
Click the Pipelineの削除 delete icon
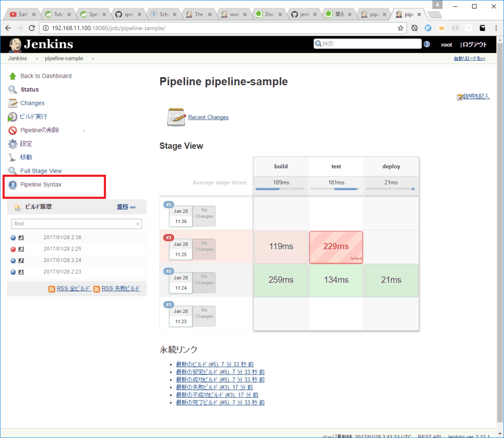(x=12, y=130)
